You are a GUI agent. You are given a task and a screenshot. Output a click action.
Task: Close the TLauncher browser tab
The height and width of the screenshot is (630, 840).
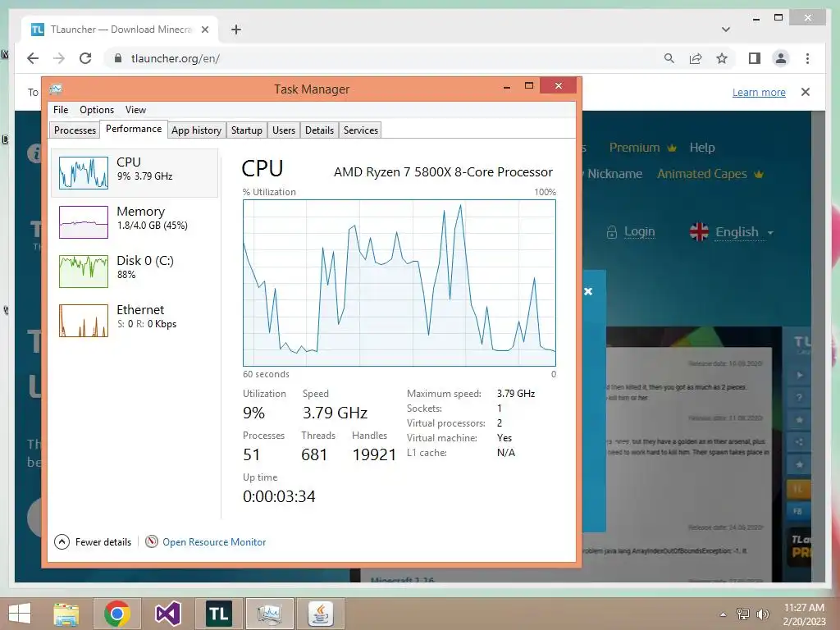coord(204,30)
